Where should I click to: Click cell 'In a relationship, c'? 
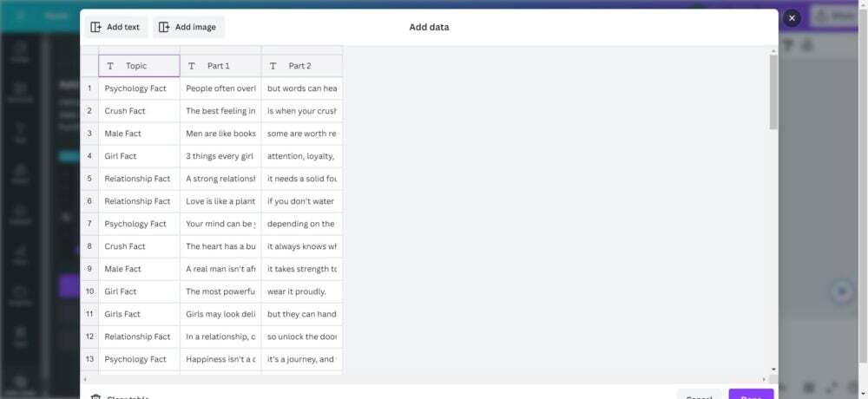[220, 337]
